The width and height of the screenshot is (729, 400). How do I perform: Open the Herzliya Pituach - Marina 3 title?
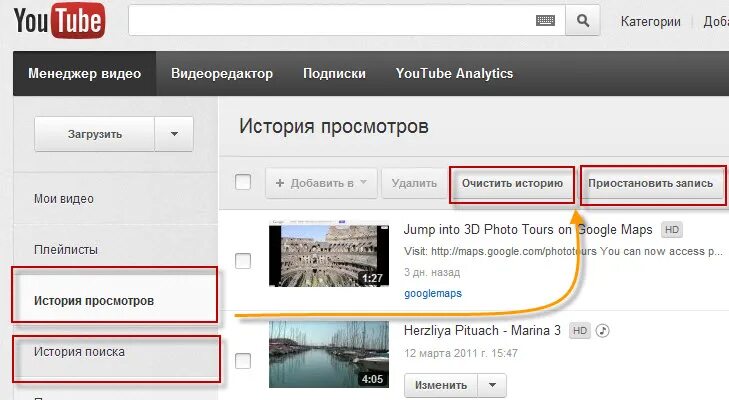[482, 331]
